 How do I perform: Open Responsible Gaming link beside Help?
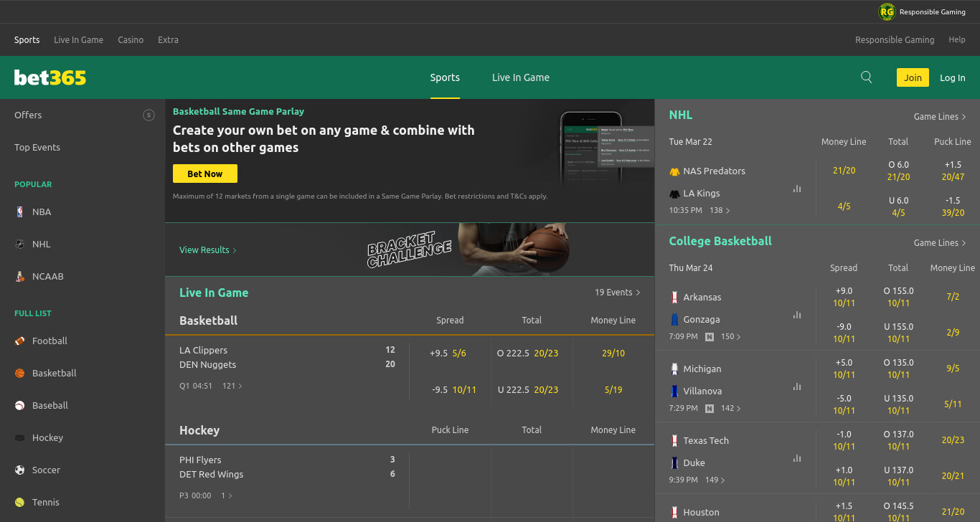point(895,40)
